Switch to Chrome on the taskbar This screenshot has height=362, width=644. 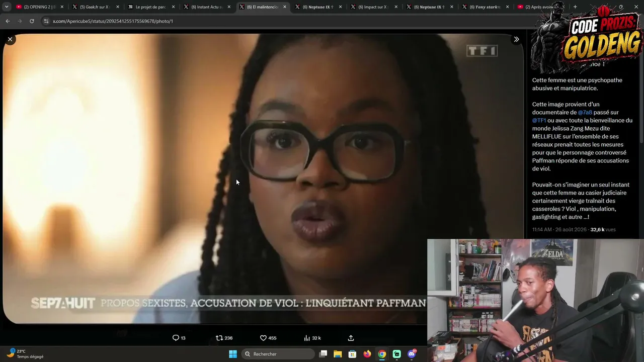[382, 354]
